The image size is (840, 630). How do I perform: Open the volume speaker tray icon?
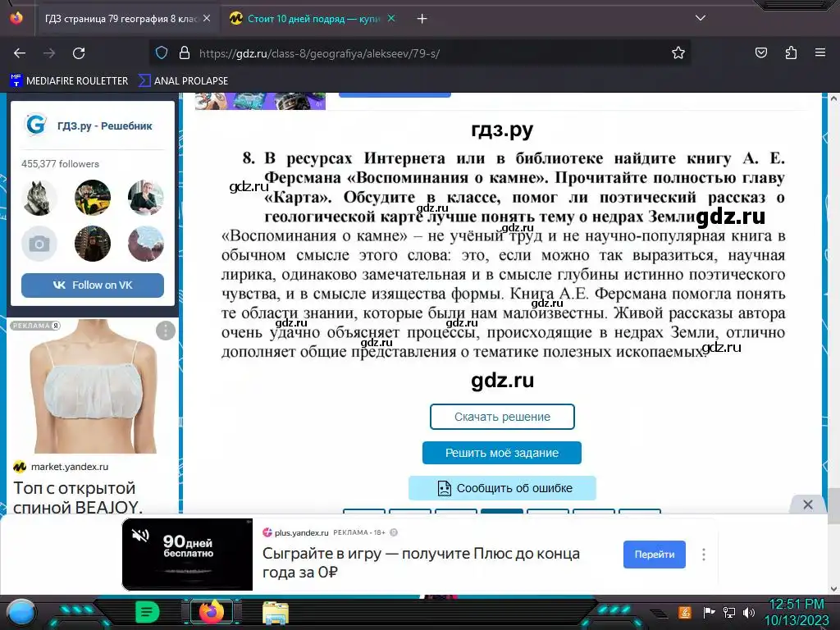pyautogui.click(x=749, y=612)
